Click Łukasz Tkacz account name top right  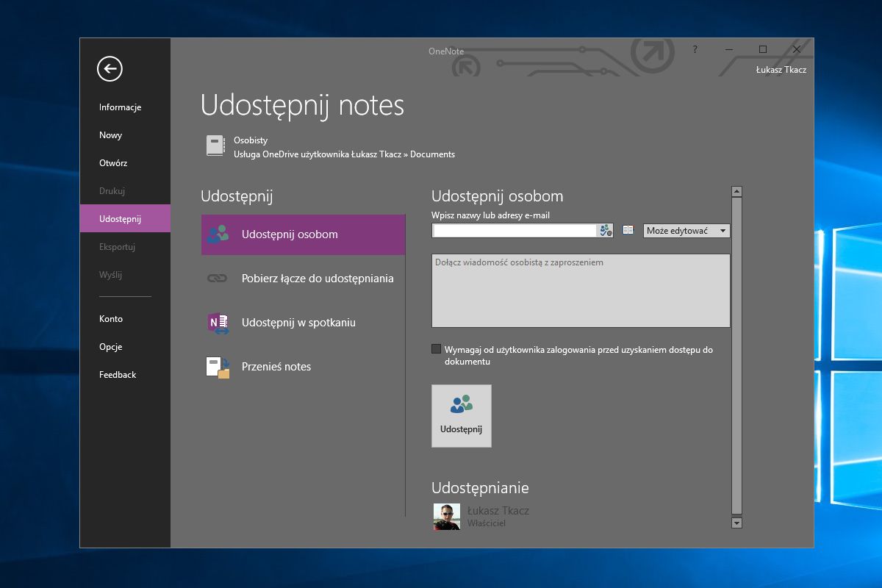[781, 70]
